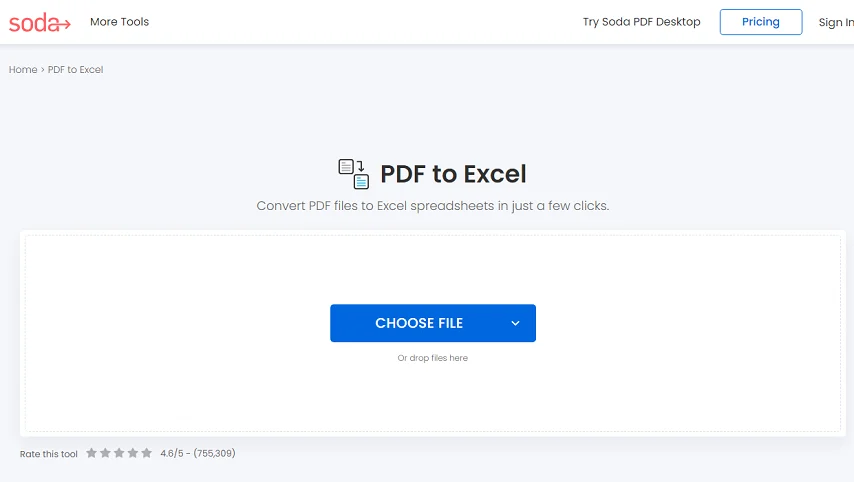Click the PDF to Excel heading

click(453, 174)
